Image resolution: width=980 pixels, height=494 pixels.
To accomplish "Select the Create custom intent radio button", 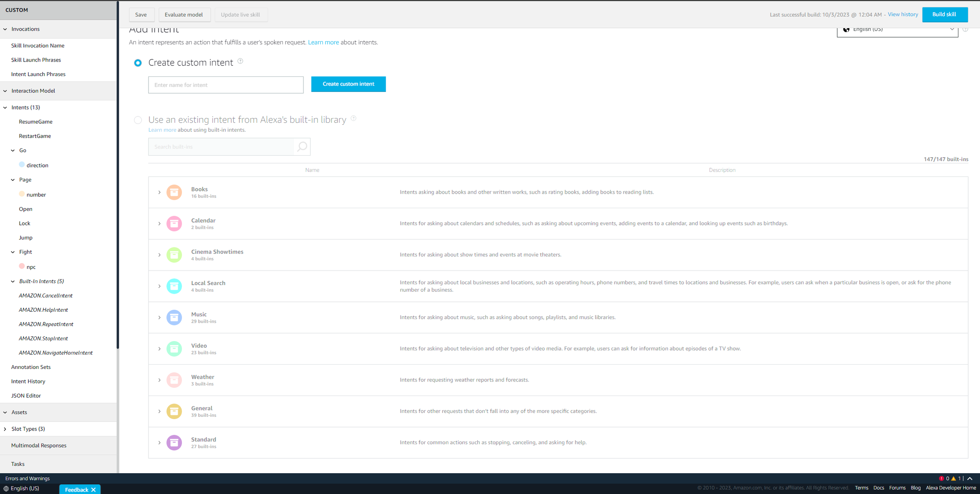I will (x=138, y=63).
